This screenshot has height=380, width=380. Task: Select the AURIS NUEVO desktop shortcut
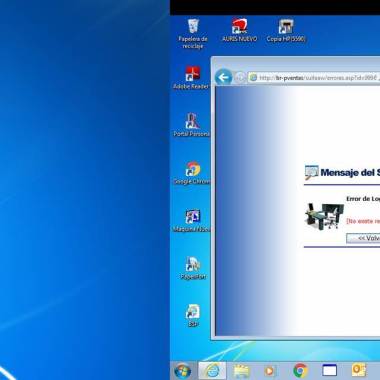tap(239, 30)
